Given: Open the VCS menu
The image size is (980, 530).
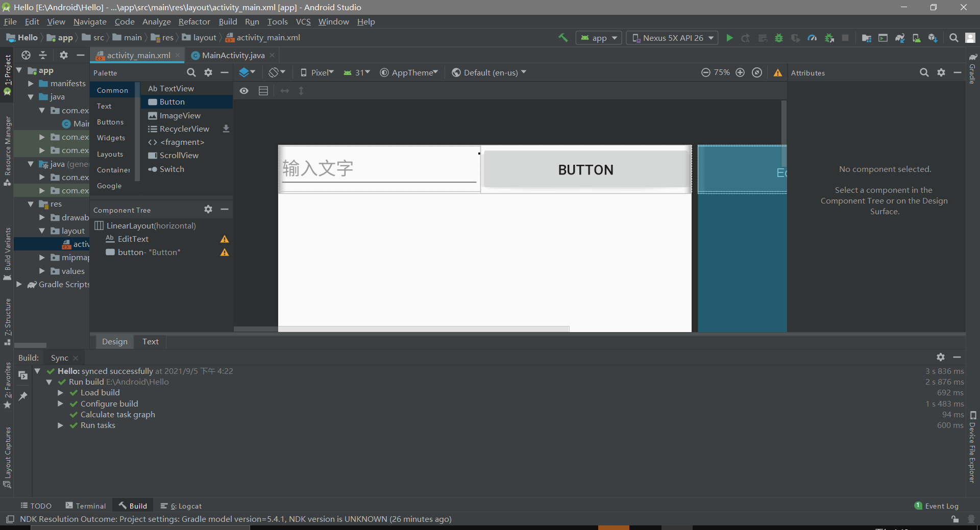Looking at the screenshot, I should click(303, 21).
